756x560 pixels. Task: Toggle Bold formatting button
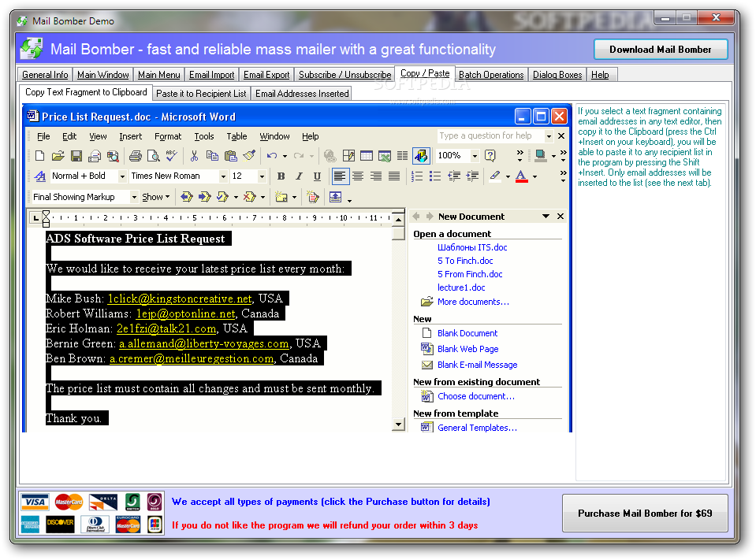click(x=281, y=176)
